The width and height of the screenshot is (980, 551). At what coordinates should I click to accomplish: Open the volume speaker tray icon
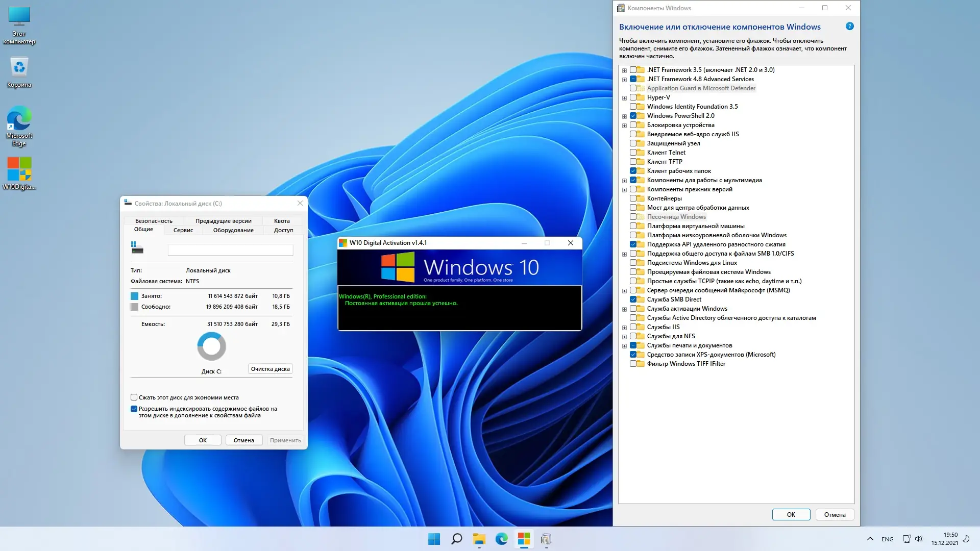[x=919, y=539]
